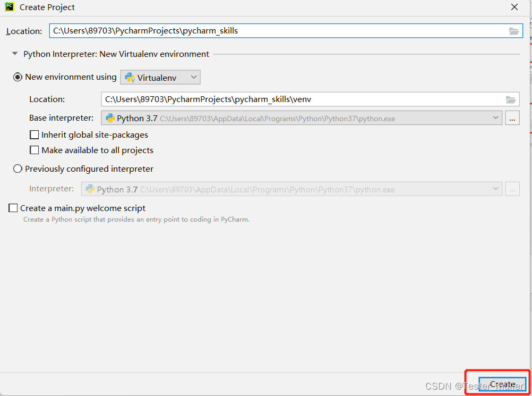Browse for project location folder icon
The image size is (532, 396).
pyautogui.click(x=513, y=31)
